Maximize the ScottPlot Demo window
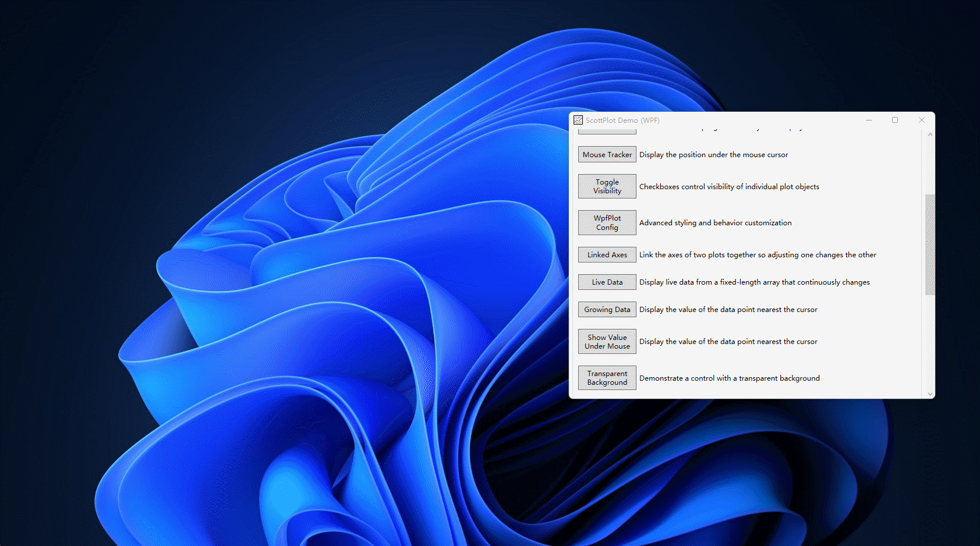The width and height of the screenshot is (980, 546). coord(895,120)
